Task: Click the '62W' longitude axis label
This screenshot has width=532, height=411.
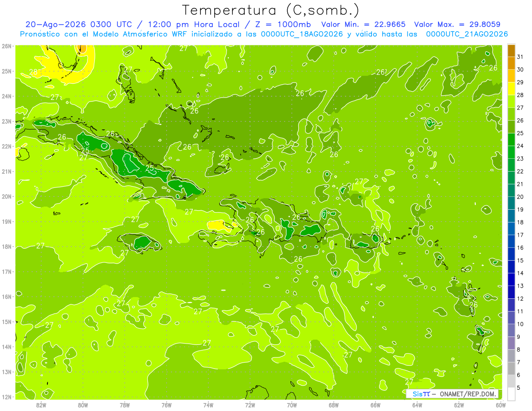Action: [459, 405]
